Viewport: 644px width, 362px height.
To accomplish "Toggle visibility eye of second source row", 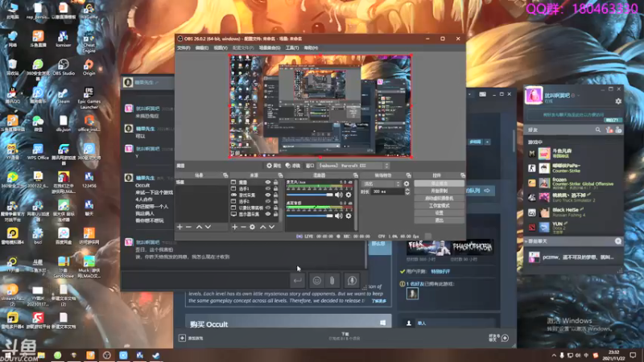I will [x=268, y=189].
